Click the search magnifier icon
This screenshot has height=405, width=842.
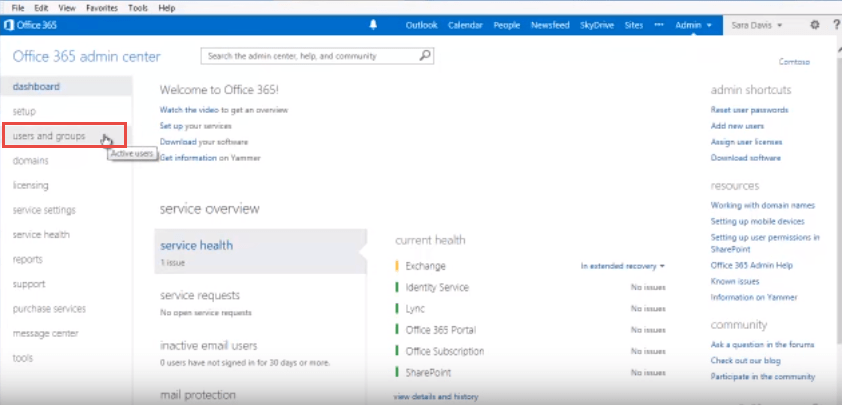[x=425, y=55]
